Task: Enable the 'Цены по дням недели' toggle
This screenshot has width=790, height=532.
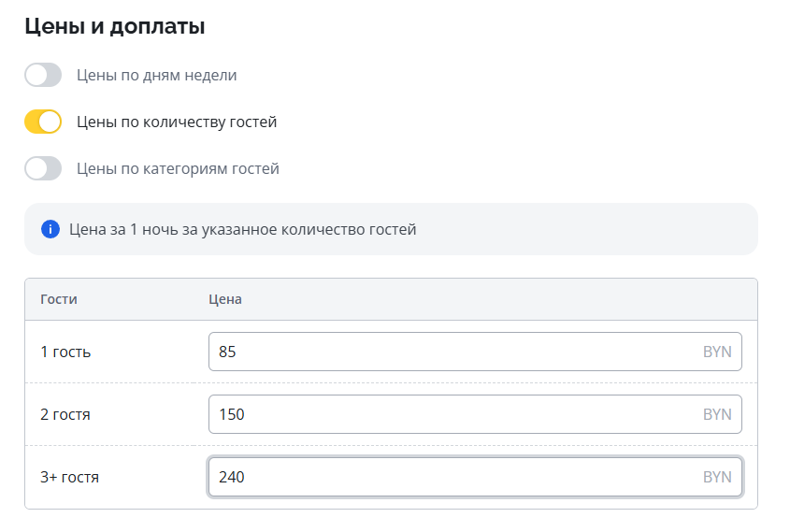Action: [43, 75]
